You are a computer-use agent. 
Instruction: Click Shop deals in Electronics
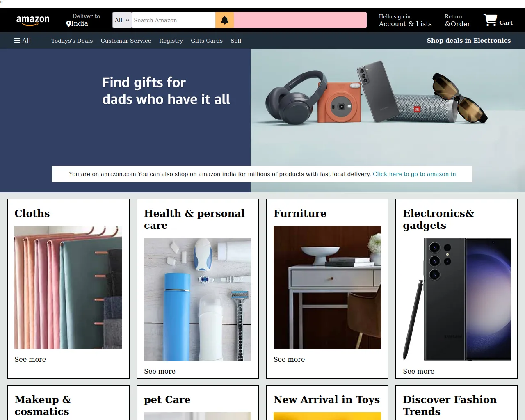(469, 41)
